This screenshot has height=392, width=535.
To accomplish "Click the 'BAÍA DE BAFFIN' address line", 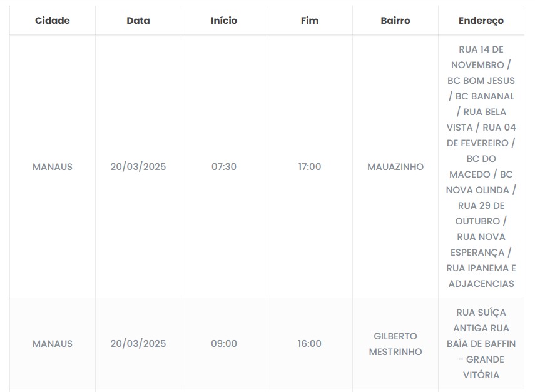I will [481, 344].
